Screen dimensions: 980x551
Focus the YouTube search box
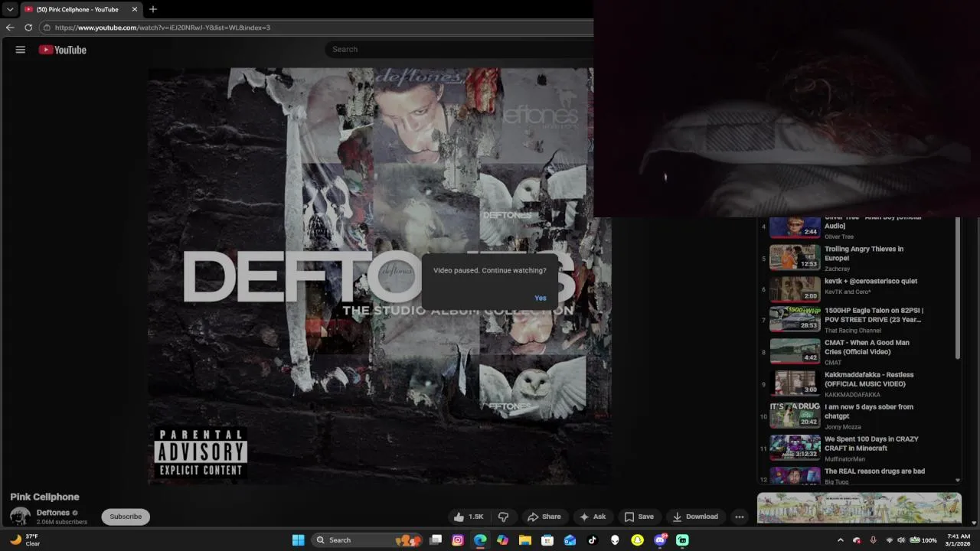[459, 49]
